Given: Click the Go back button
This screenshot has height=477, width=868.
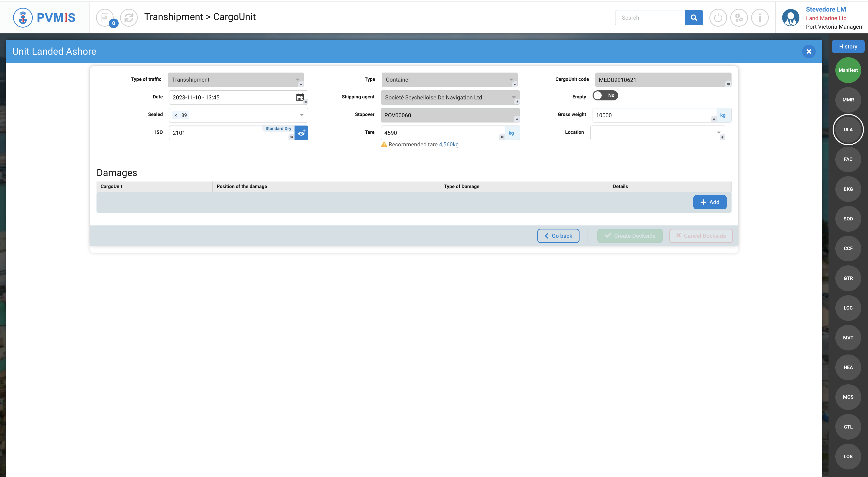Looking at the screenshot, I should (558, 236).
